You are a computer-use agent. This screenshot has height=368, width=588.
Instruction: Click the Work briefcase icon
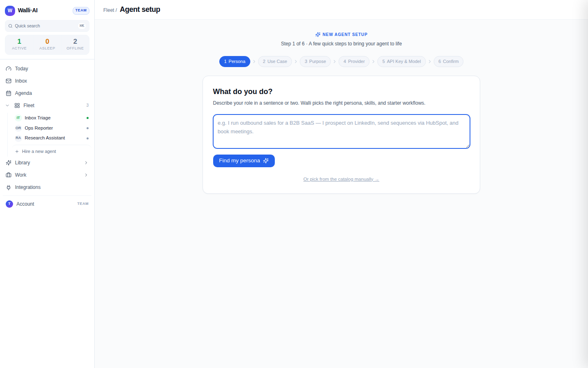[x=9, y=175]
